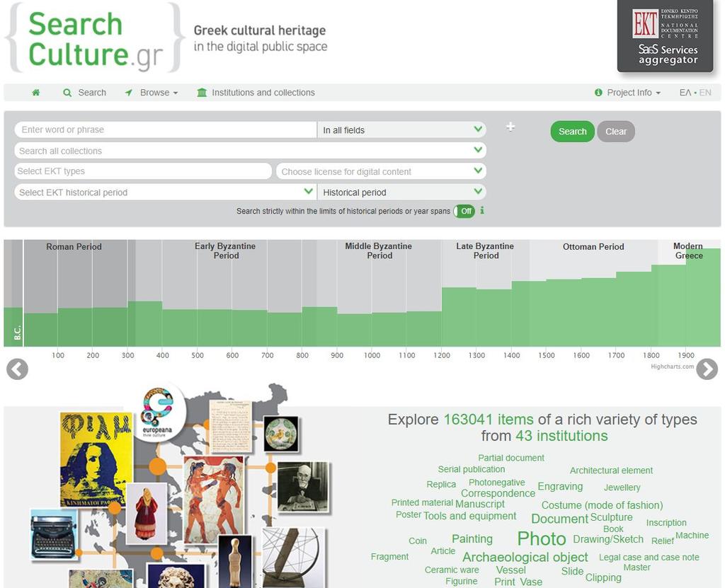
Task: Click in 'Enter word or phrase' field
Action: [166, 130]
